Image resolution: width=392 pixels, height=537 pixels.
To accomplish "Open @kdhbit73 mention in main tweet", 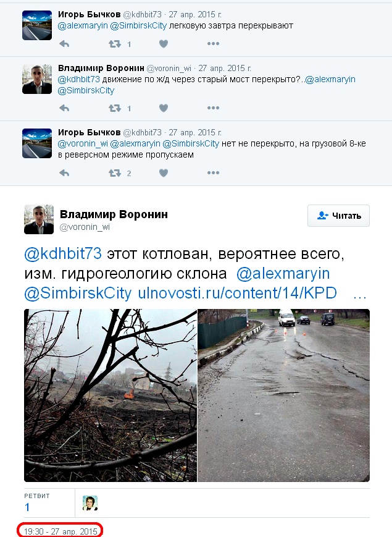I will [x=63, y=254].
